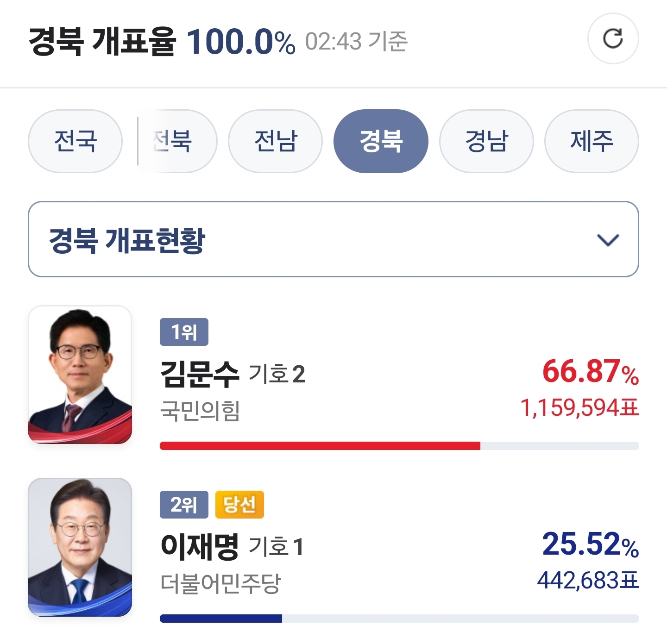
Task: Click the 당선 elected badge
Action: 239,505
